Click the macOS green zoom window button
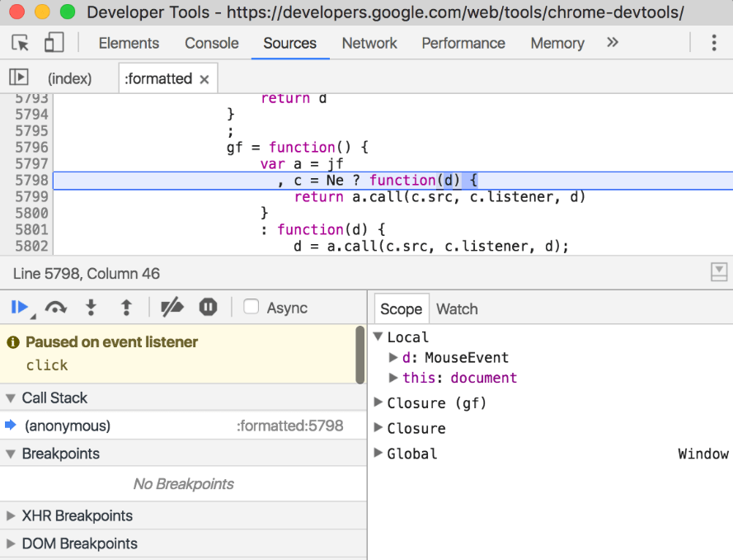Image resolution: width=733 pixels, height=560 pixels. coord(68,12)
